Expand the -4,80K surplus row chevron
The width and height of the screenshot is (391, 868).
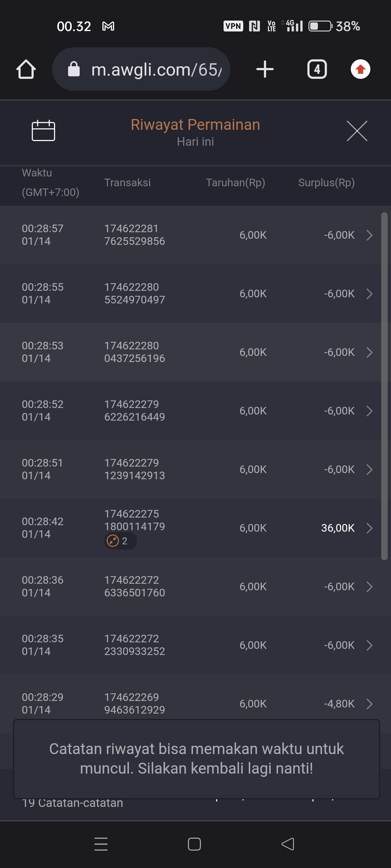pos(369,704)
